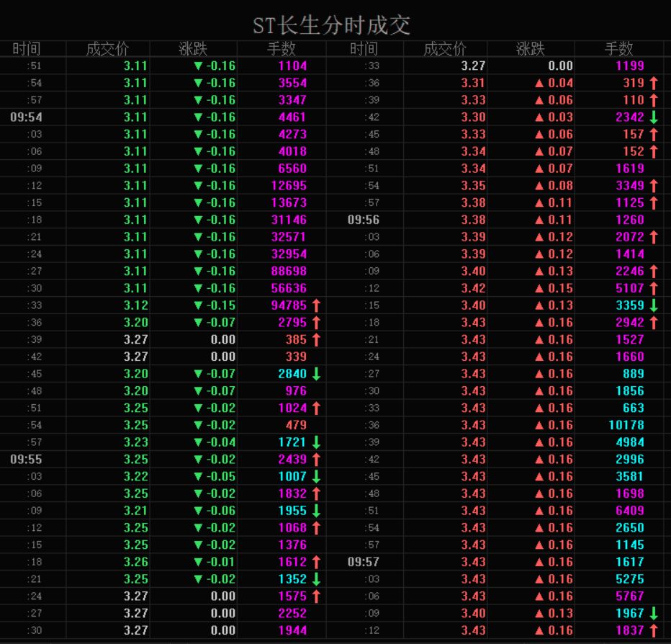Screen dimensions: 671x644
Task: Click the up arrow beside volume 5107
Action: 654,288
